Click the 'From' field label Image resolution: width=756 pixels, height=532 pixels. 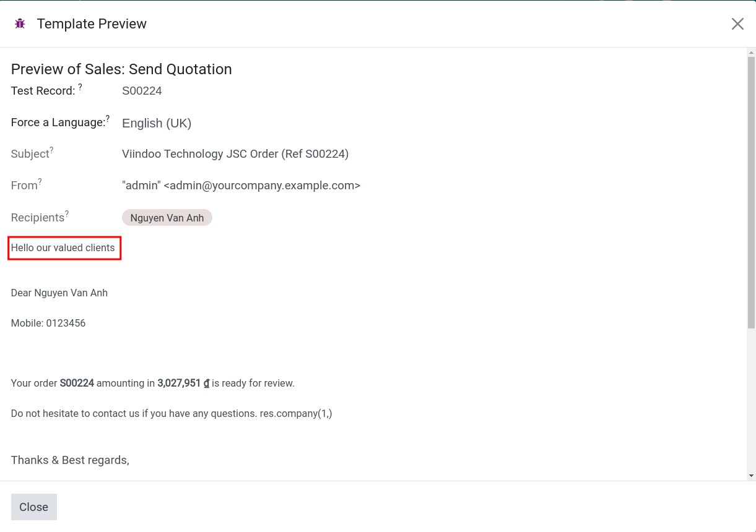[24, 186]
